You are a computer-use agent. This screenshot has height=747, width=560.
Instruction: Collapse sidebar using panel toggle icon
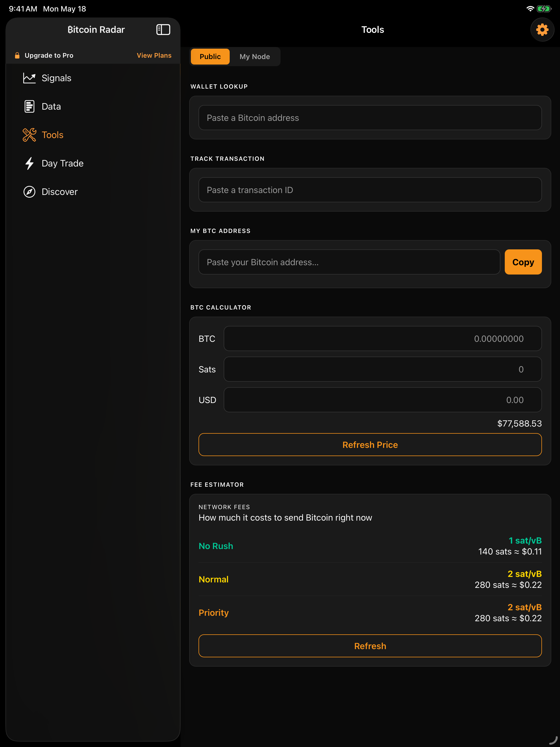[x=163, y=30]
